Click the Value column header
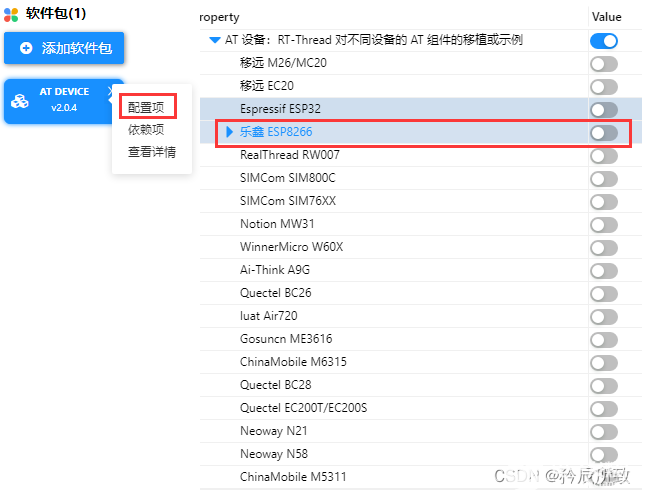Viewport: 646px width, 494px height. click(x=606, y=17)
